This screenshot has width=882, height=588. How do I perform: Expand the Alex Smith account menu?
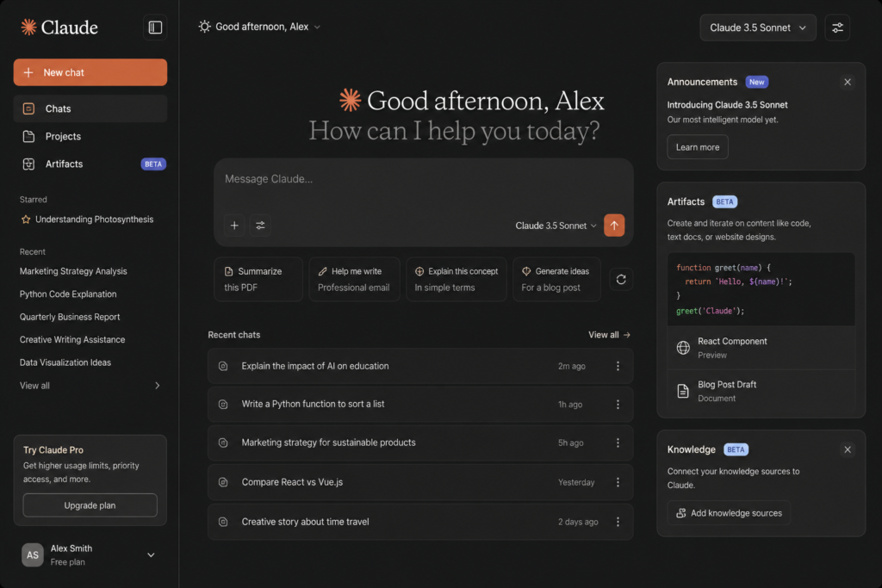click(x=151, y=554)
